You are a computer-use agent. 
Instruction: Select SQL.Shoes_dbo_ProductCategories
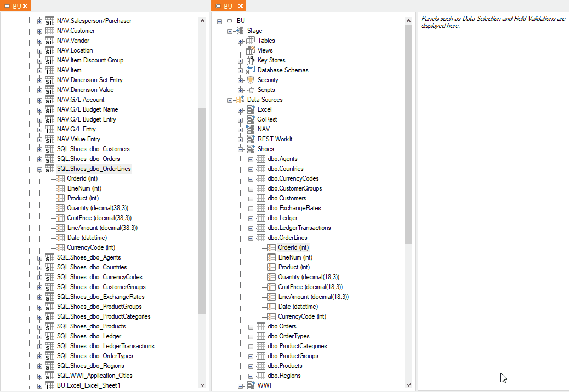(104, 316)
